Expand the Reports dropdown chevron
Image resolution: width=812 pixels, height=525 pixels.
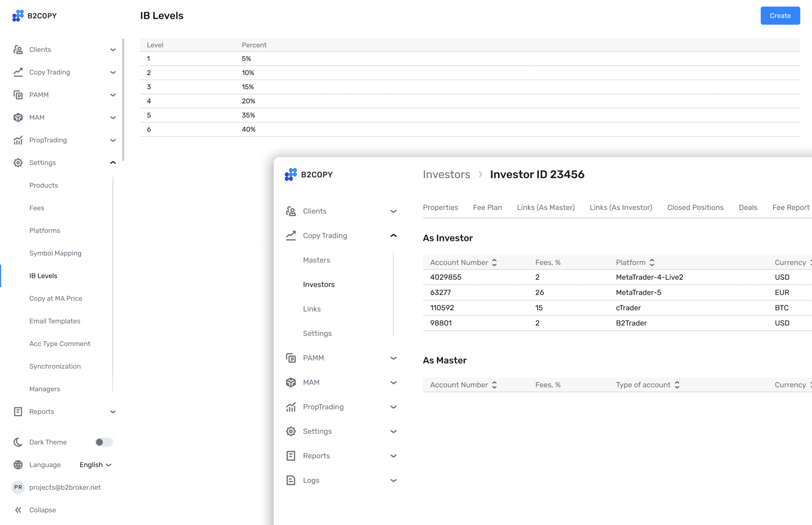(113, 412)
